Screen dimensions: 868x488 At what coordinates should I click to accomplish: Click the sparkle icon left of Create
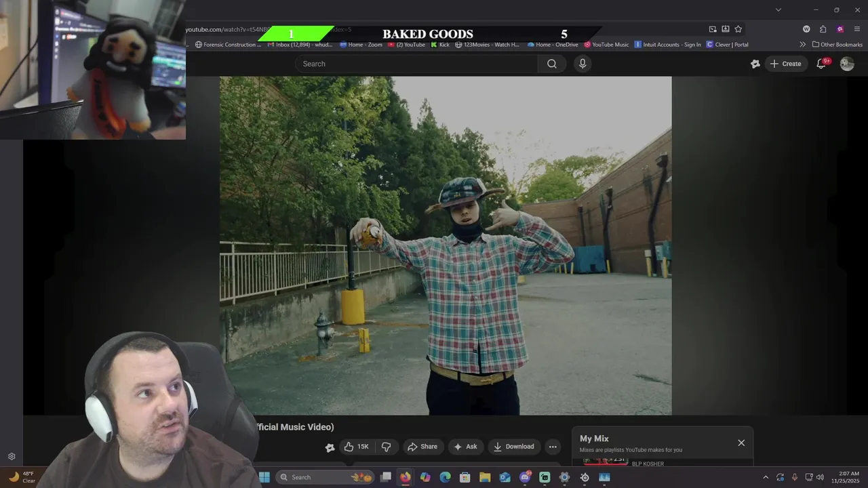755,64
